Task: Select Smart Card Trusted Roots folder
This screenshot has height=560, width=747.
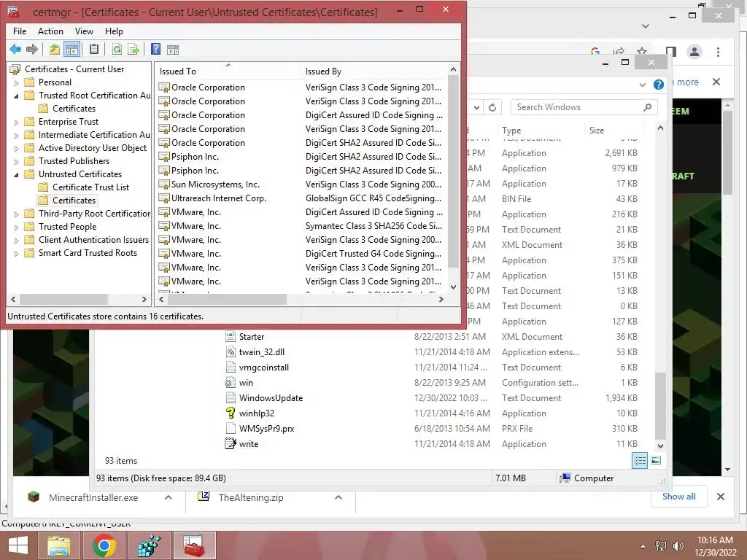Action: coord(88,253)
